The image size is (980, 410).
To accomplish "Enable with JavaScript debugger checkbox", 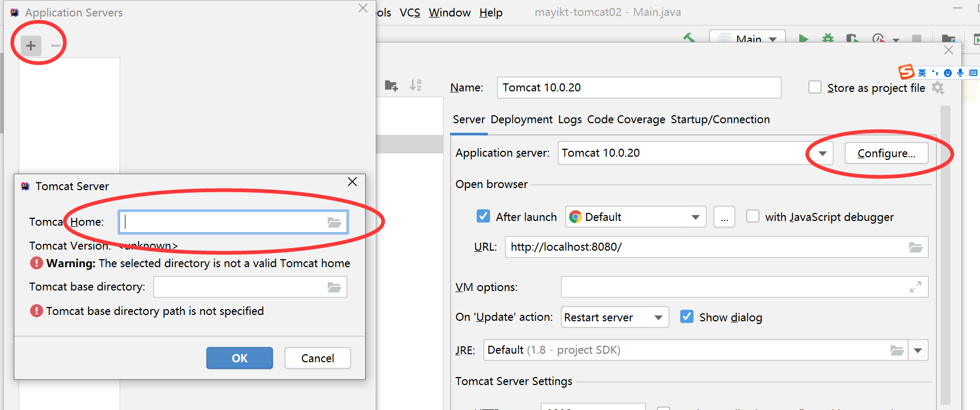I will pyautogui.click(x=753, y=216).
